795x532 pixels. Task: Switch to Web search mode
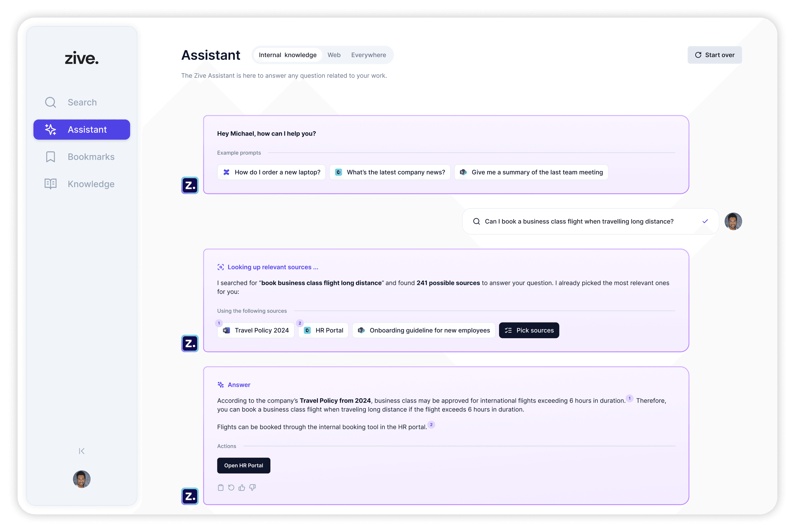tap(334, 55)
